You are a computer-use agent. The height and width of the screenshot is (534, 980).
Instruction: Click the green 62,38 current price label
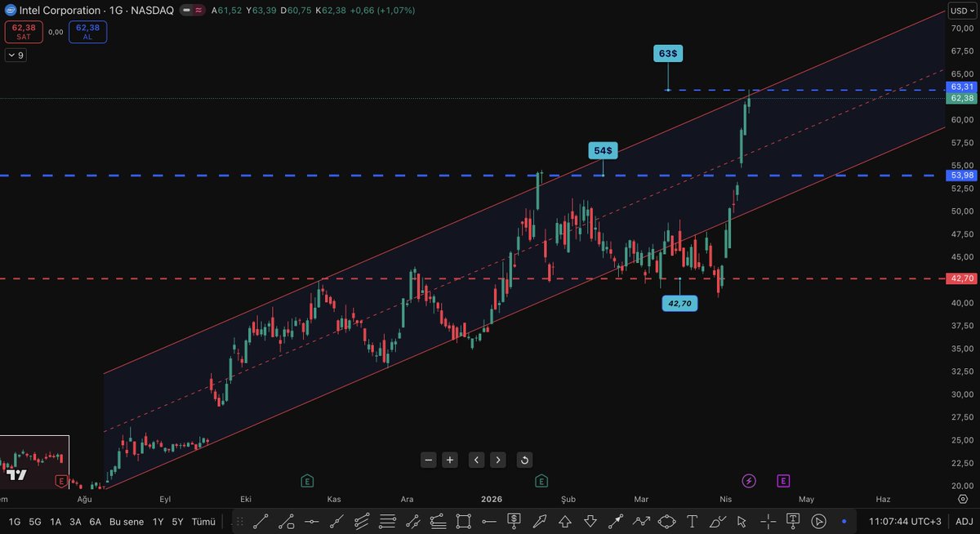962,98
